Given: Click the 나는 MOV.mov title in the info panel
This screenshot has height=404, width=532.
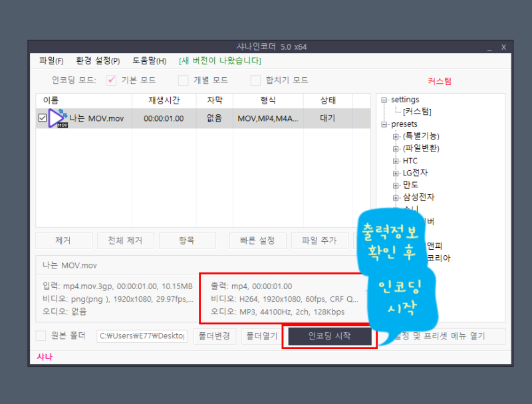Looking at the screenshot, I should click(70, 265).
